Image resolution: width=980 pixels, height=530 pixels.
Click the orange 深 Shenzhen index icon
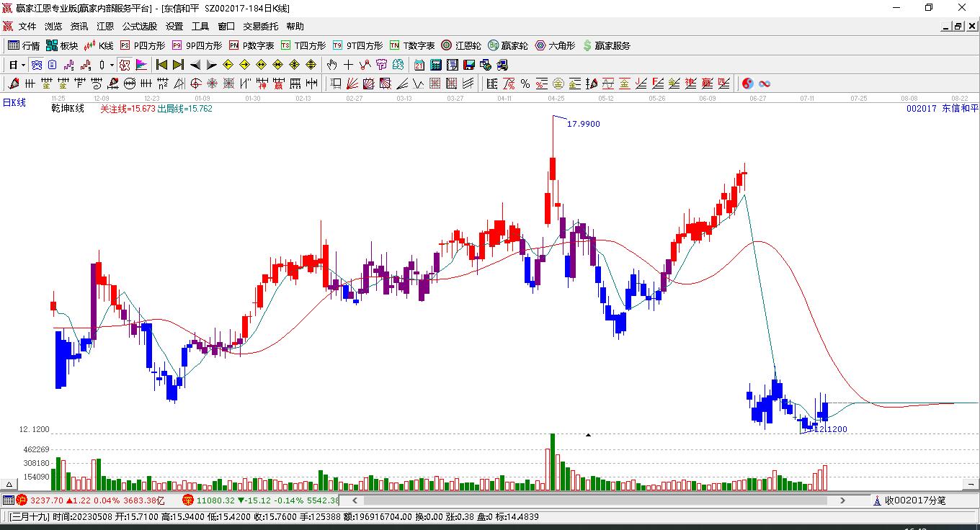187,500
